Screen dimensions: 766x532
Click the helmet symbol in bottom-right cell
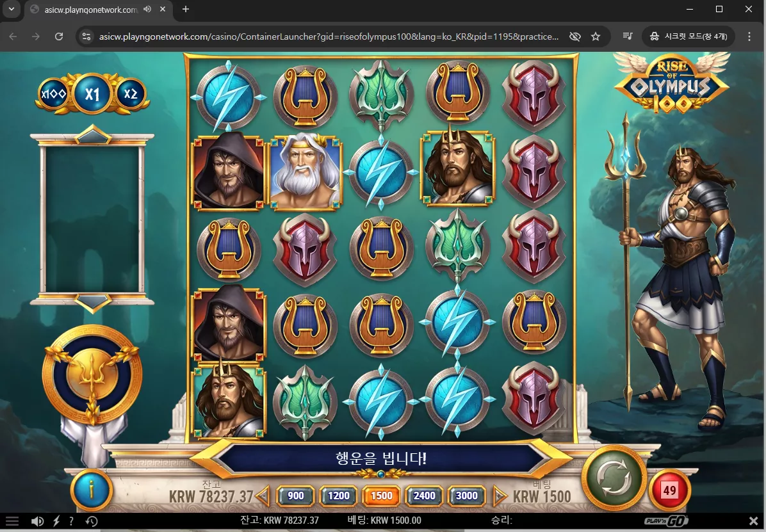tap(534, 398)
